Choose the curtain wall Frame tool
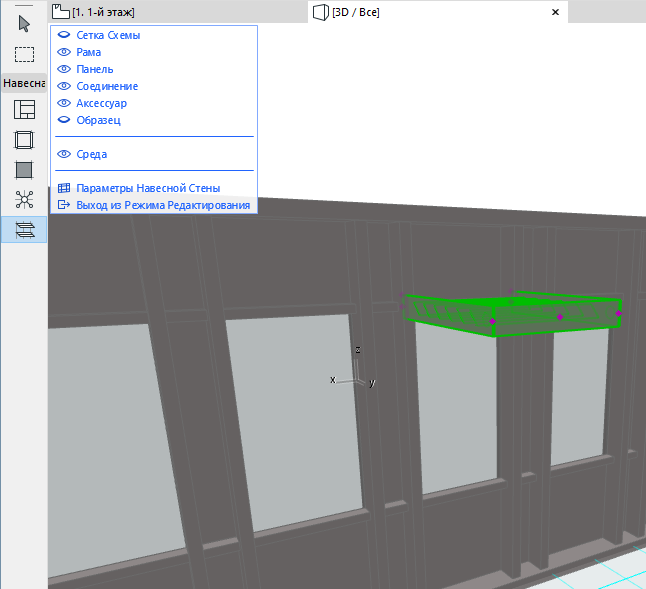The image size is (646, 589). point(24,140)
